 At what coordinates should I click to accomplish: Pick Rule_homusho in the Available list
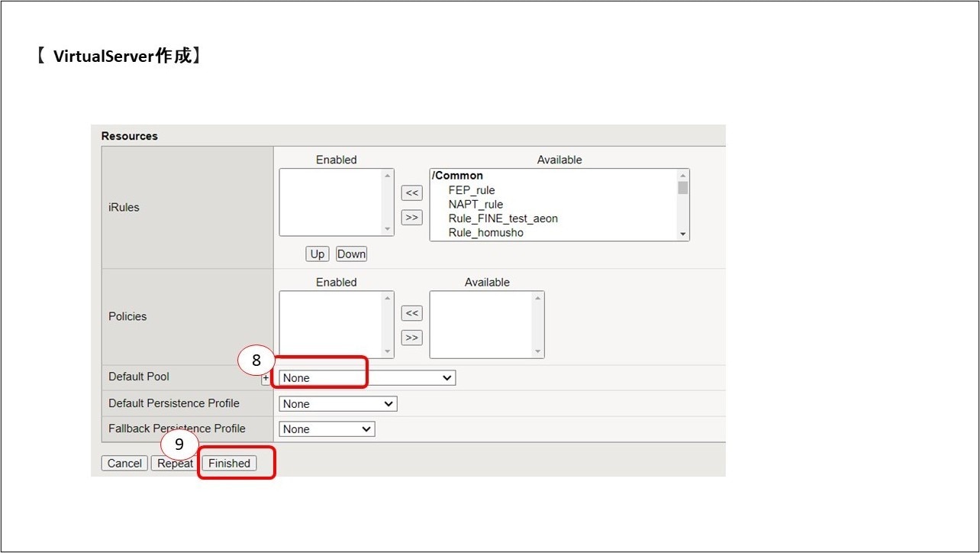[485, 233]
